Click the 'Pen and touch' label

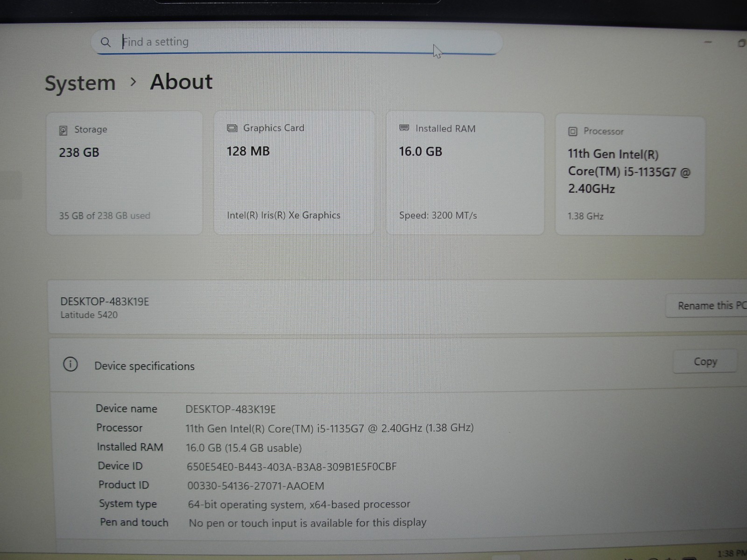click(x=134, y=522)
